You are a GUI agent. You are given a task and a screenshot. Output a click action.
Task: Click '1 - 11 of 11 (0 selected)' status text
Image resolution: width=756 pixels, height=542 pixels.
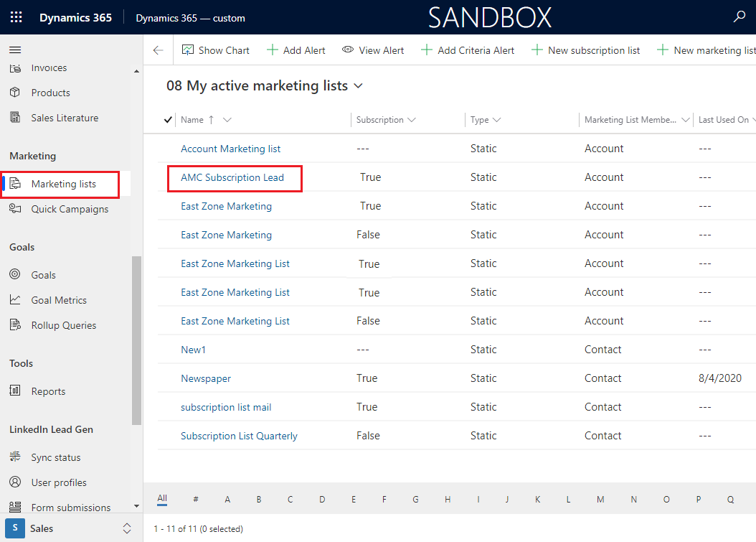(x=198, y=529)
